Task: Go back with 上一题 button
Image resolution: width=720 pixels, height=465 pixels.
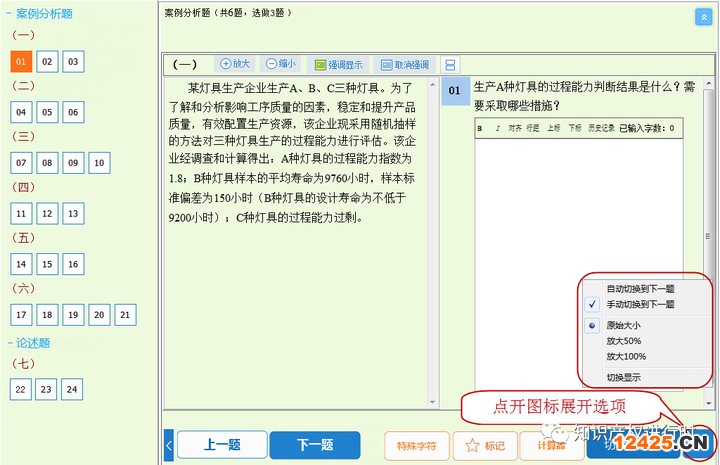Action: (222, 445)
